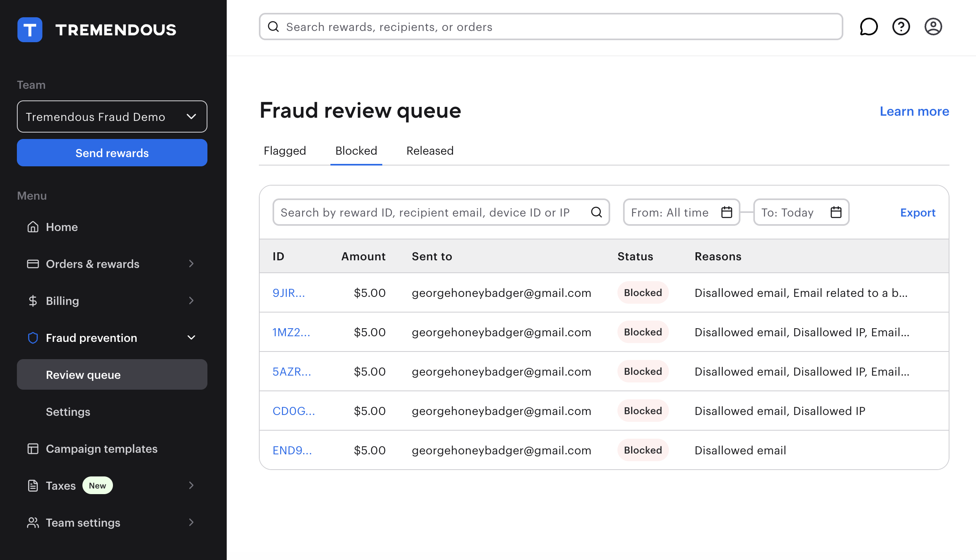Open blocked reward 9JIR...
The height and width of the screenshot is (560, 976).
tap(289, 293)
